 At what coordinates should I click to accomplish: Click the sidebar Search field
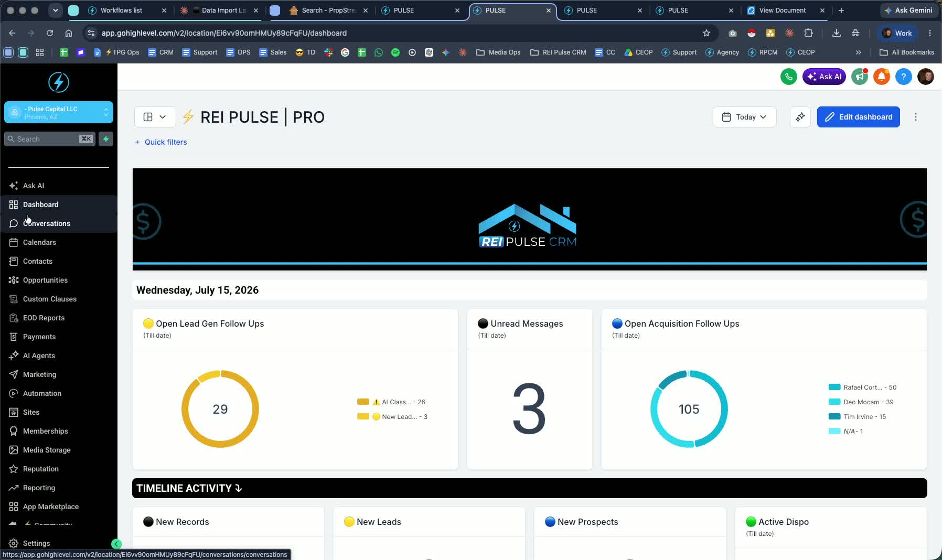50,139
